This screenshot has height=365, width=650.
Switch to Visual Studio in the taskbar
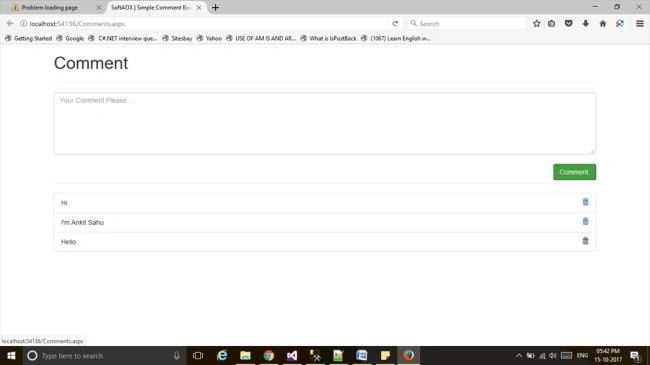point(292,355)
